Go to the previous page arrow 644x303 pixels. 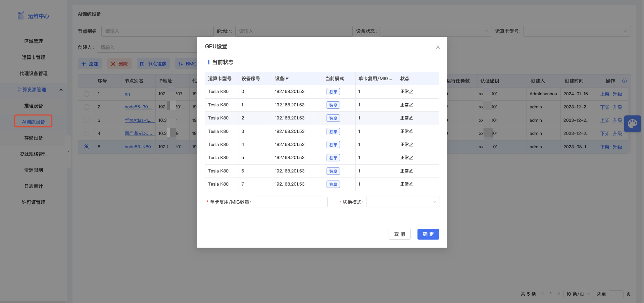point(543,294)
